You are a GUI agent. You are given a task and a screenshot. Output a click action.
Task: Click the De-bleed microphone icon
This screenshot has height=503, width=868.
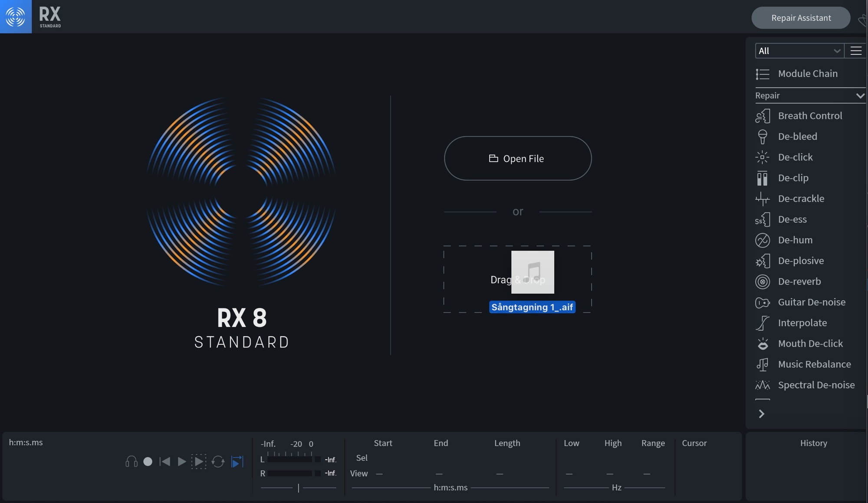(x=763, y=136)
